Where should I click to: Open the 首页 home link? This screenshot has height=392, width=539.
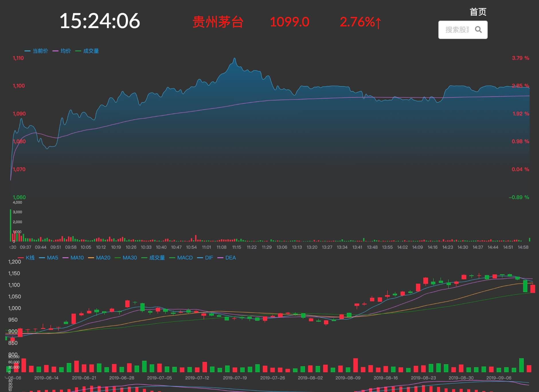(x=478, y=12)
